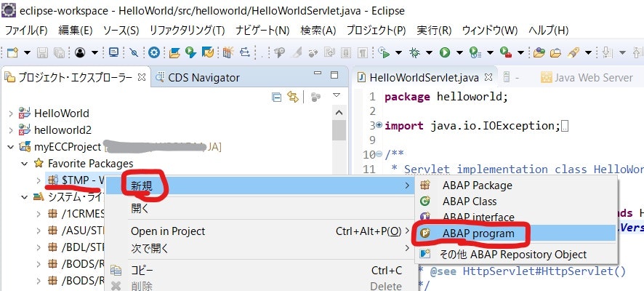
Task: Choose ABAP program in submenu
Action: pos(516,234)
